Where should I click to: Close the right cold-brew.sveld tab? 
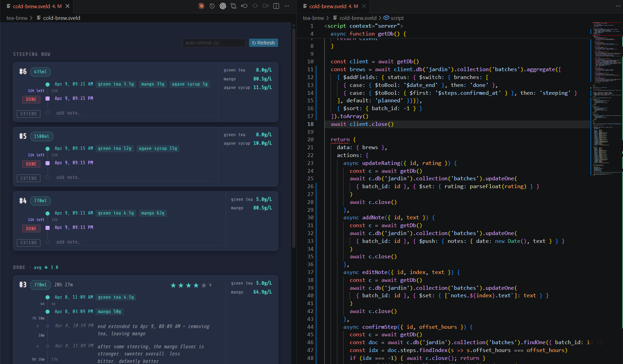364,6
